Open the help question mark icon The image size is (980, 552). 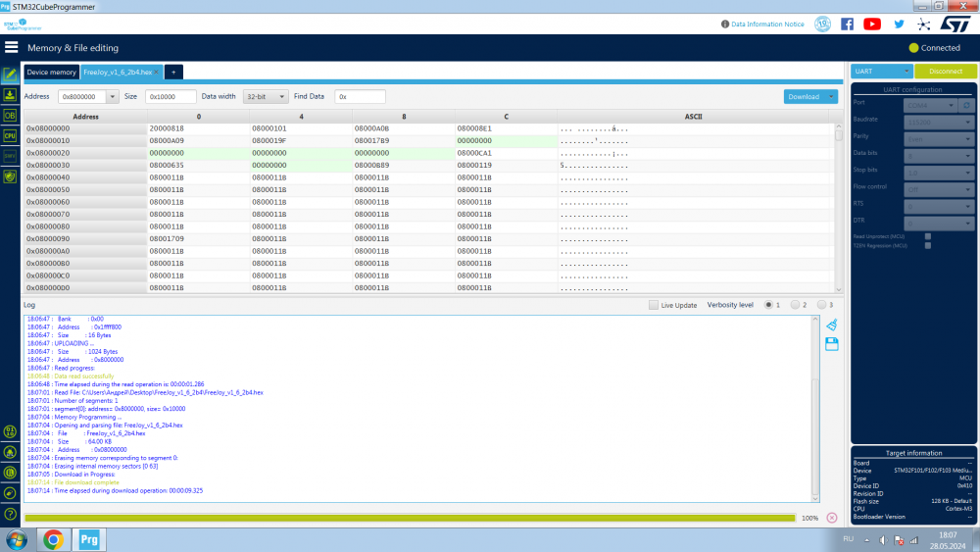click(10, 514)
